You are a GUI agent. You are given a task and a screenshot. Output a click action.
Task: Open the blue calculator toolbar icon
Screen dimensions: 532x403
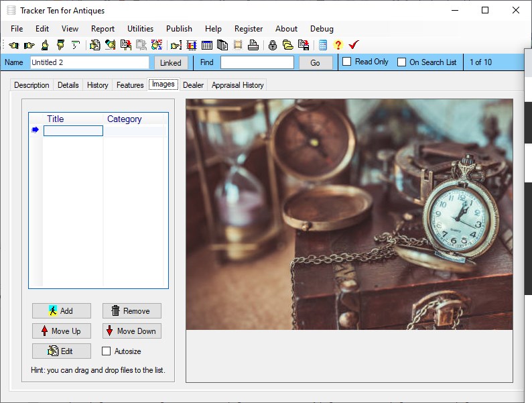coord(323,45)
